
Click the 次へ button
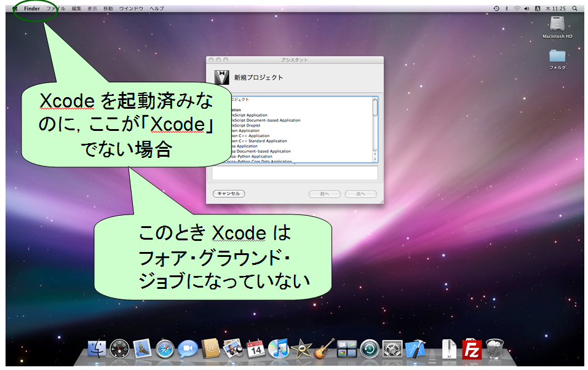pyautogui.click(x=361, y=194)
